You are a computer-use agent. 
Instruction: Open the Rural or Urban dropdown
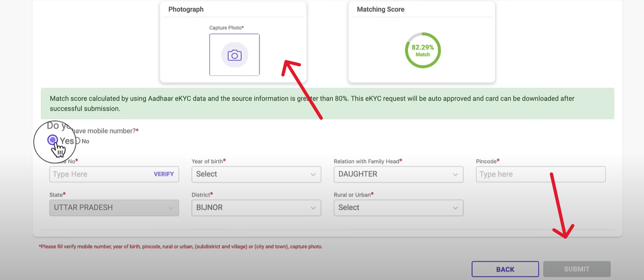(398, 208)
